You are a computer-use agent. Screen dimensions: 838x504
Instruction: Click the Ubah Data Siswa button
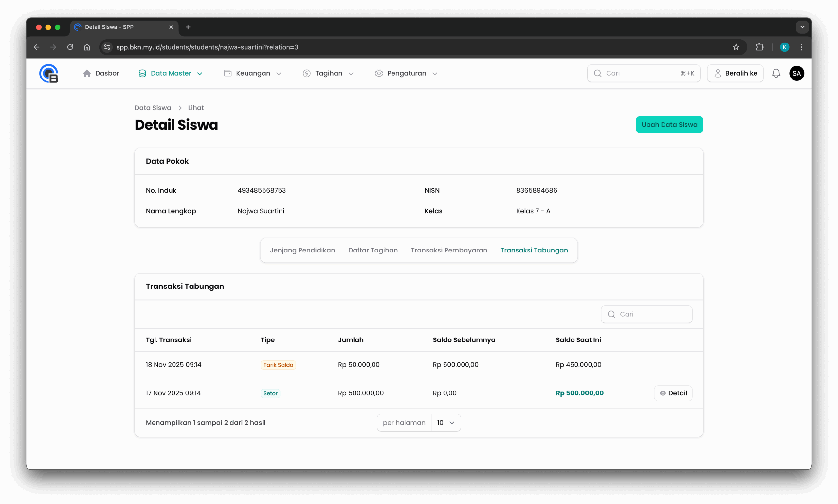[x=669, y=125]
